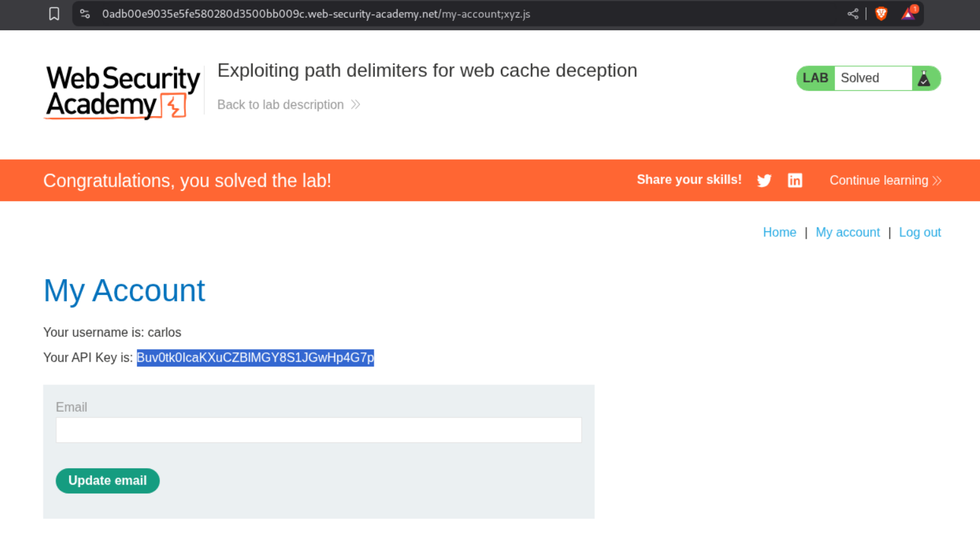Screen dimensions: 980x542
Task: Share on LinkedIn via the LinkedIn icon
Action: [x=795, y=181]
